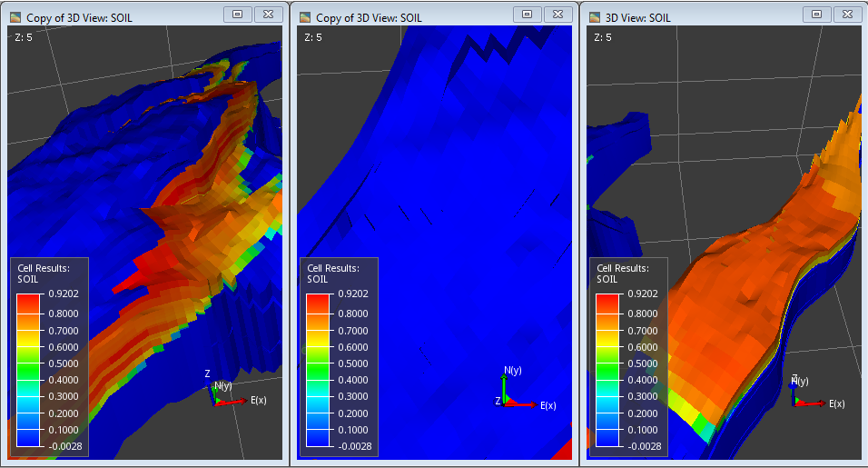Click Cell Results: SOIL legend title in middle view
The width and height of the screenshot is (868, 468).
coord(332,274)
